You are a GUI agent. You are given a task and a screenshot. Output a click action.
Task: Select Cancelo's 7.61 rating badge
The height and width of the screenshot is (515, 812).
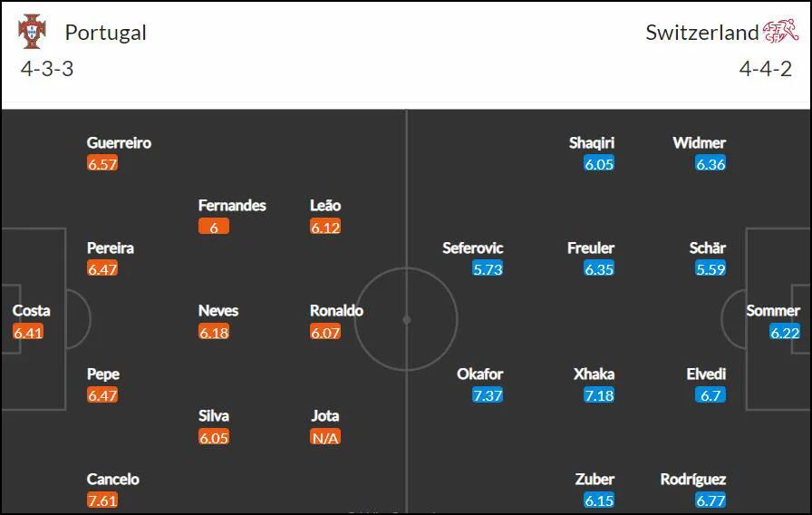[x=102, y=500]
